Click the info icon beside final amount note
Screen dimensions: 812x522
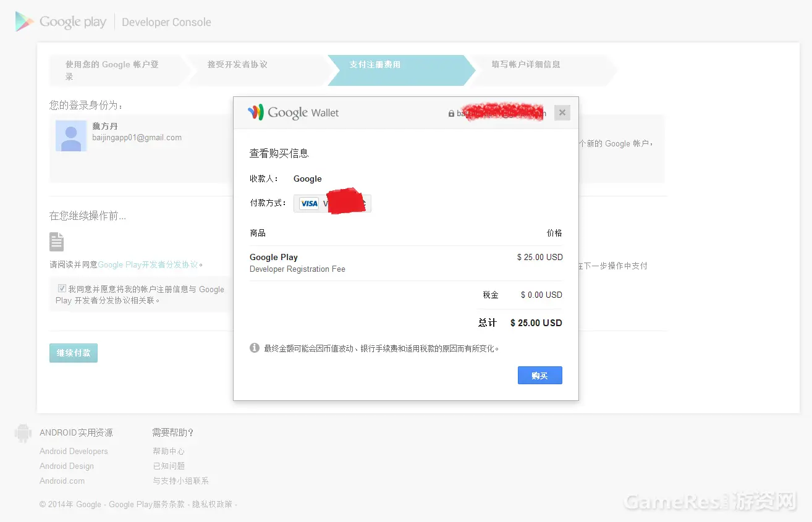[x=255, y=348]
